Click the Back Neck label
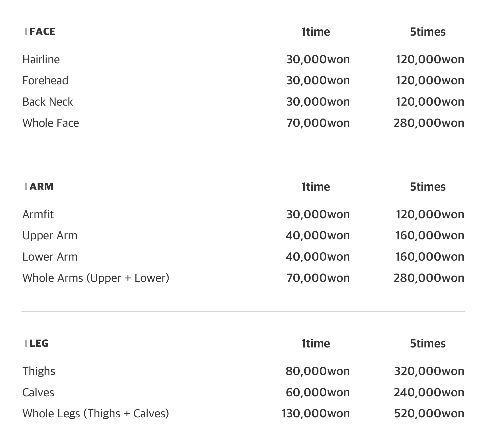486x448 pixels. [48, 102]
